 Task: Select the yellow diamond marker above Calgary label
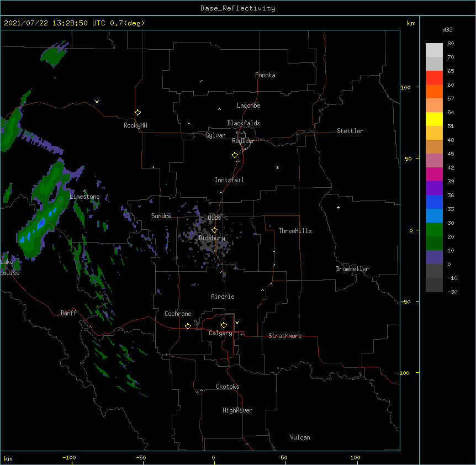(224, 325)
